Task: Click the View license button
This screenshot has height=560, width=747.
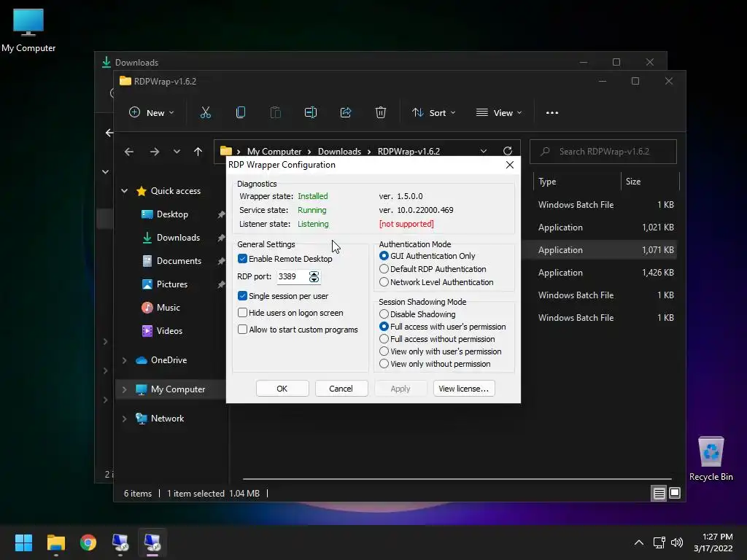Action: (464, 389)
